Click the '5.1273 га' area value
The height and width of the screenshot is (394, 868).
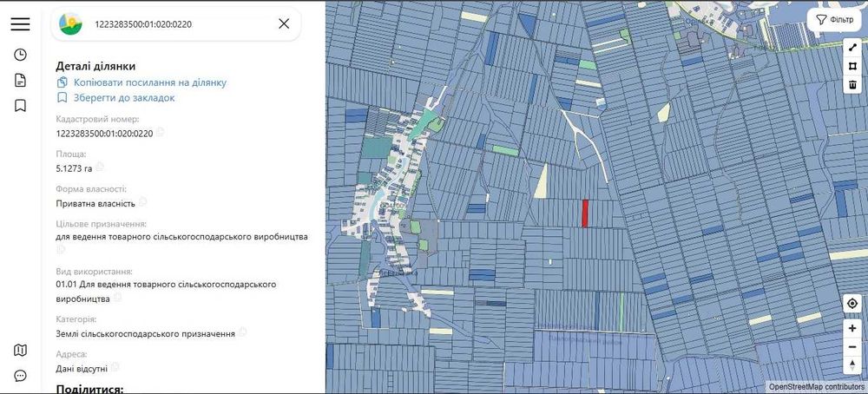click(74, 168)
